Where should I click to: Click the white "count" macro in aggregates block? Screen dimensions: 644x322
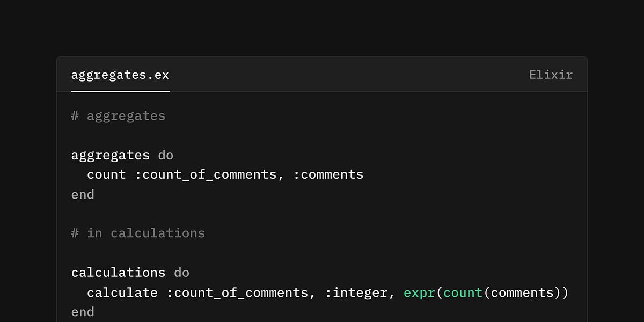[x=106, y=175]
